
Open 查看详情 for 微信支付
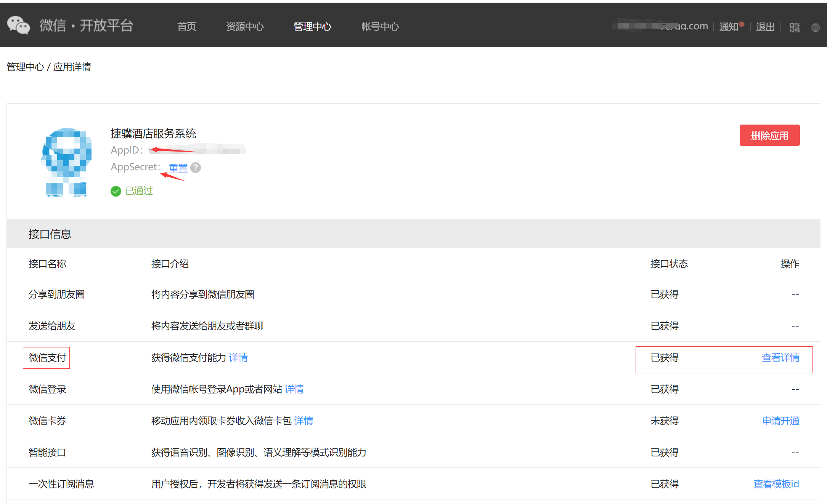(x=780, y=357)
